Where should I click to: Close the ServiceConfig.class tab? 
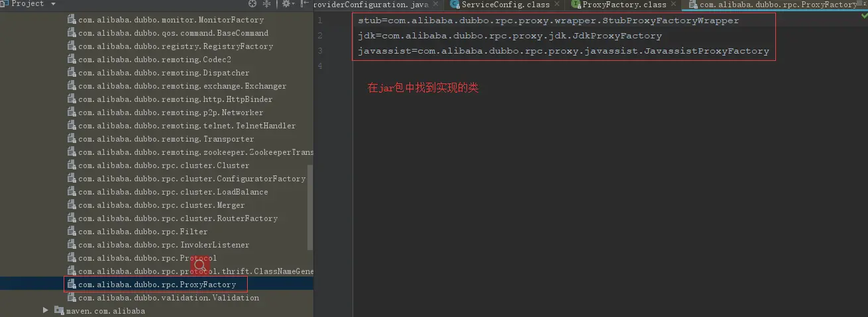pos(557,5)
